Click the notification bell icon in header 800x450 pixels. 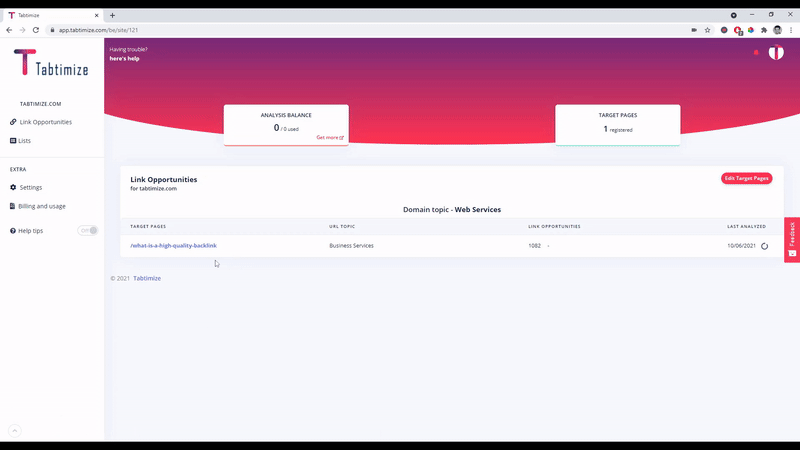(756, 52)
